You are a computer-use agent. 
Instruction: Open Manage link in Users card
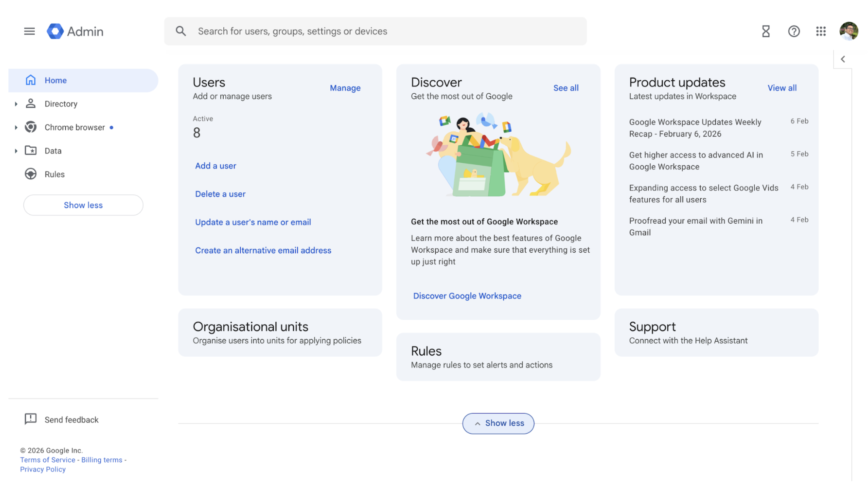click(x=345, y=88)
